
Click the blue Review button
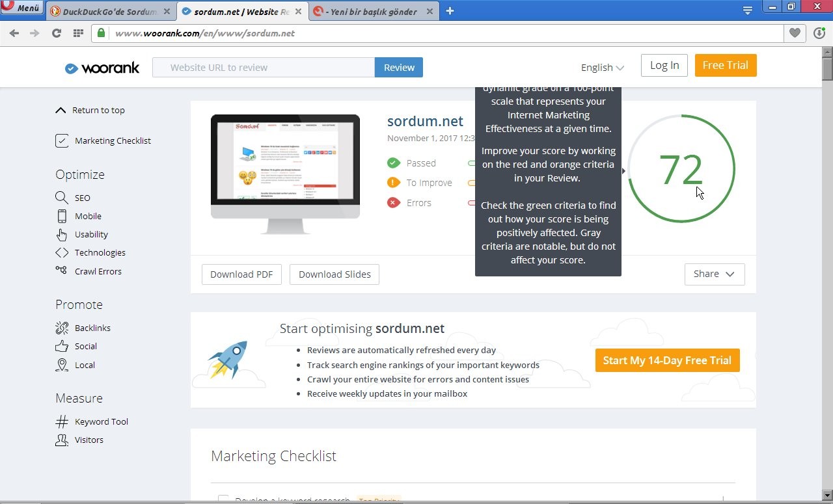pos(399,68)
